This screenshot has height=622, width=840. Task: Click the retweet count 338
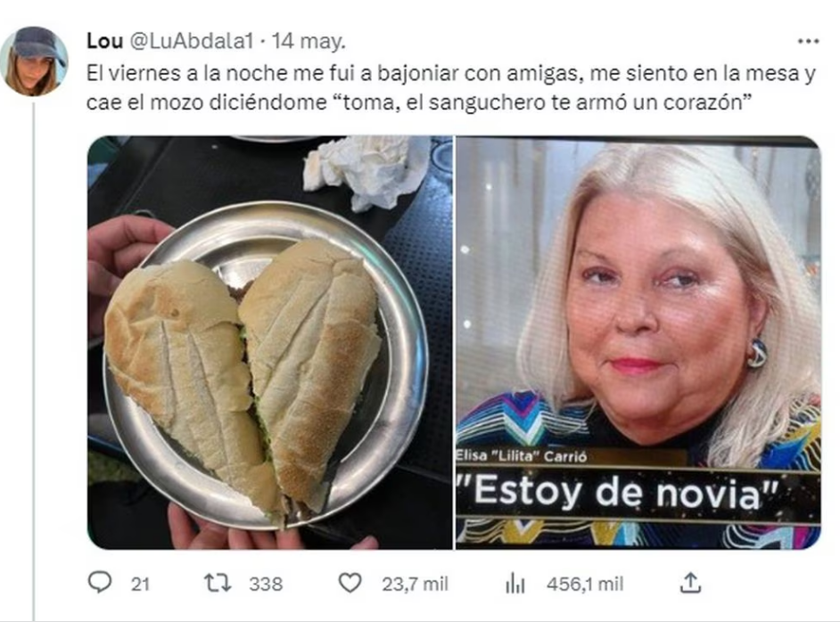[266, 584]
